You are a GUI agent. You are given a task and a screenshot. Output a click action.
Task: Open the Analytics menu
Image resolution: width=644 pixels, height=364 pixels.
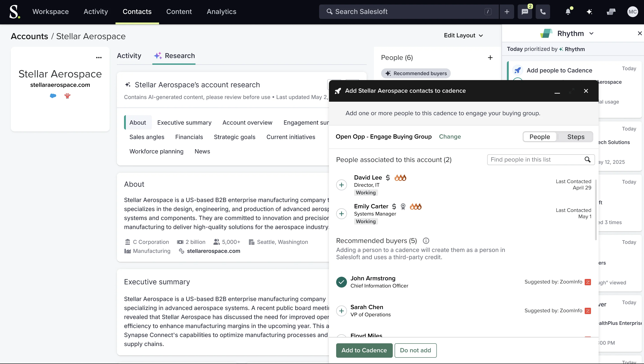tap(222, 12)
